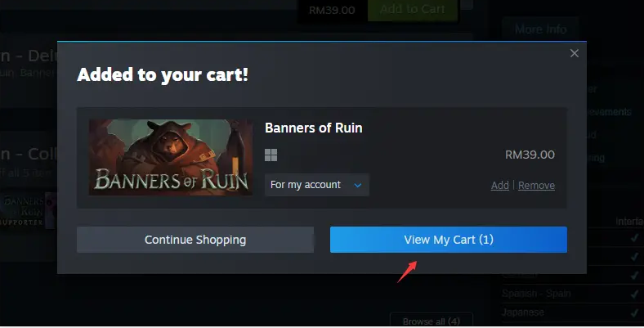644x328 pixels.
Task: Select the Banners of Ruin game title
Action: coord(314,128)
